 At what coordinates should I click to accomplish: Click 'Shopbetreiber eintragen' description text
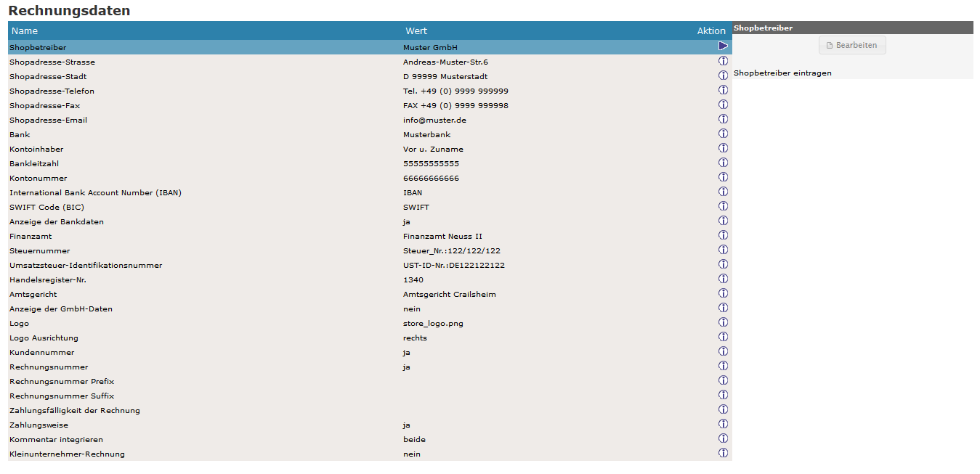782,73
